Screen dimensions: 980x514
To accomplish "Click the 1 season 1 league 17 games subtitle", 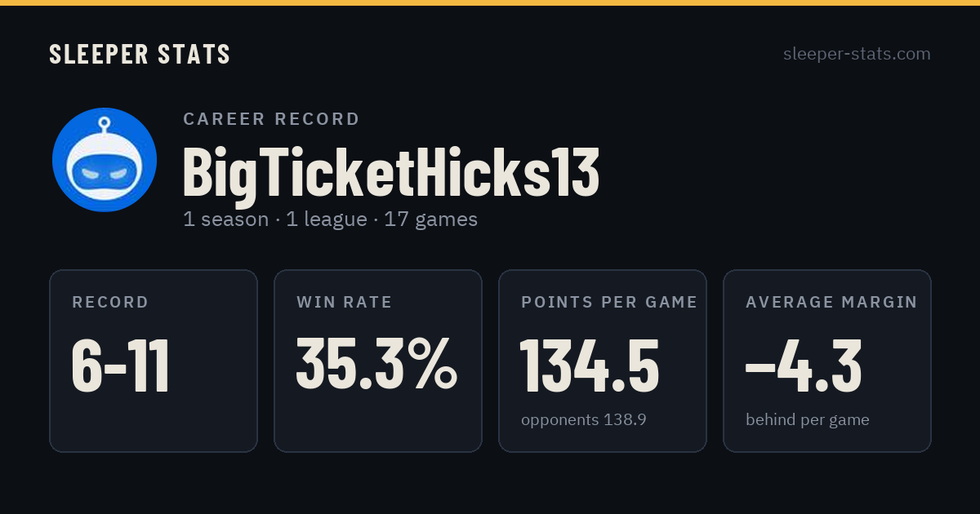I will 330,219.
